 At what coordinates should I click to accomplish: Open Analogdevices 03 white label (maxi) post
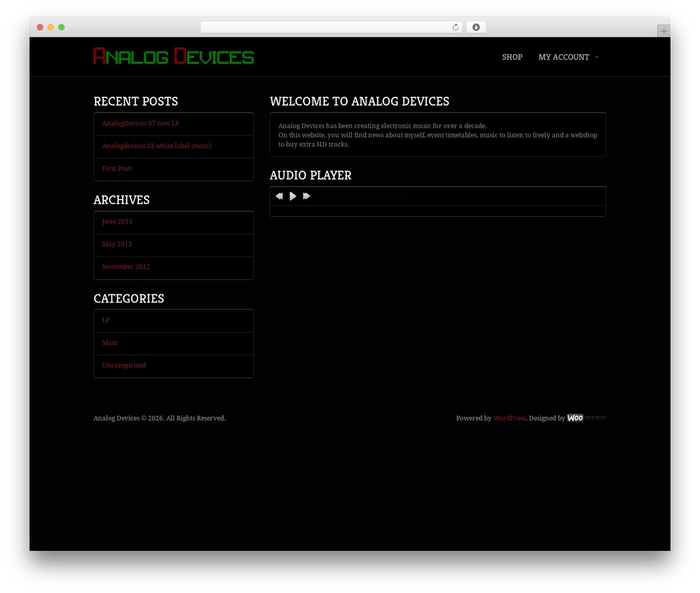(x=156, y=146)
